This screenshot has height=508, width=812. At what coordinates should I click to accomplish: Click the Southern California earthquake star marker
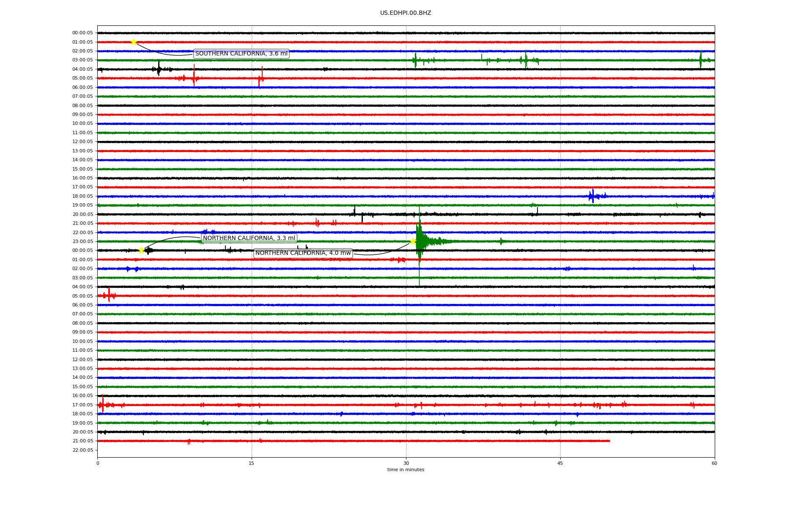point(134,42)
